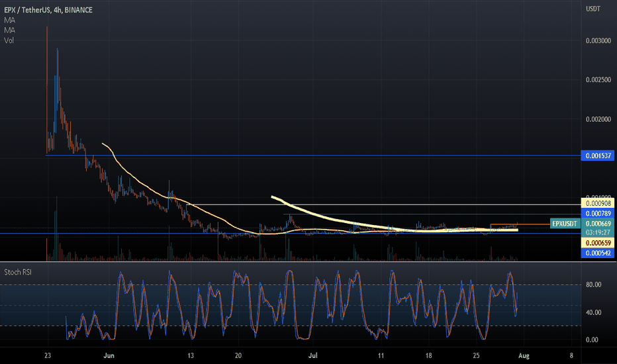Click the 18 date label on time axis
The height and width of the screenshot is (364, 617).
pyautogui.click(x=428, y=356)
